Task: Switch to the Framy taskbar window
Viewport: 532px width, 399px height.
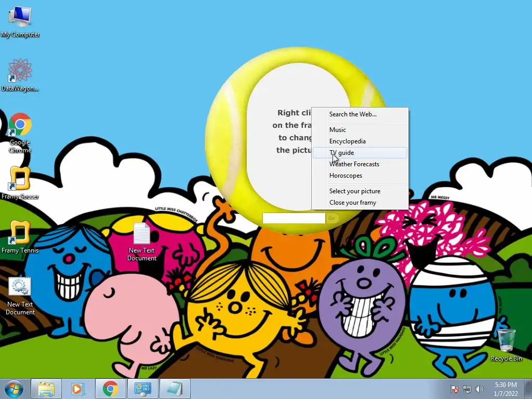Action: pyautogui.click(x=175, y=389)
